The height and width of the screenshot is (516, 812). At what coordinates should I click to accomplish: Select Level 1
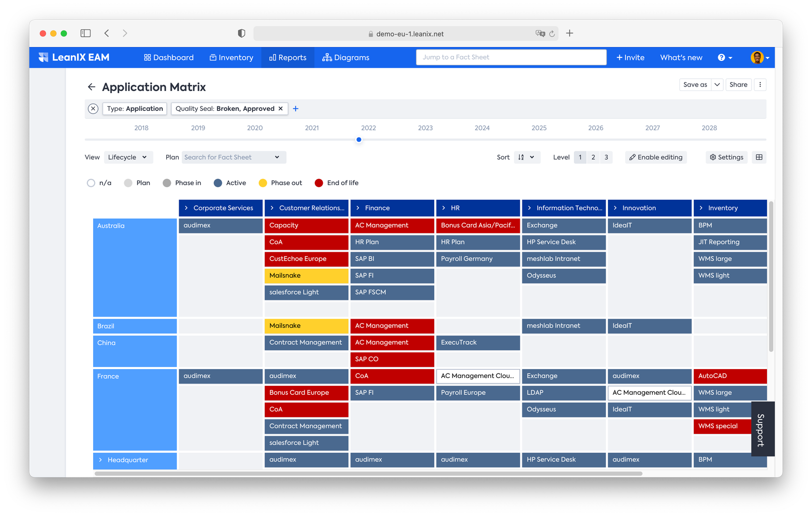580,157
